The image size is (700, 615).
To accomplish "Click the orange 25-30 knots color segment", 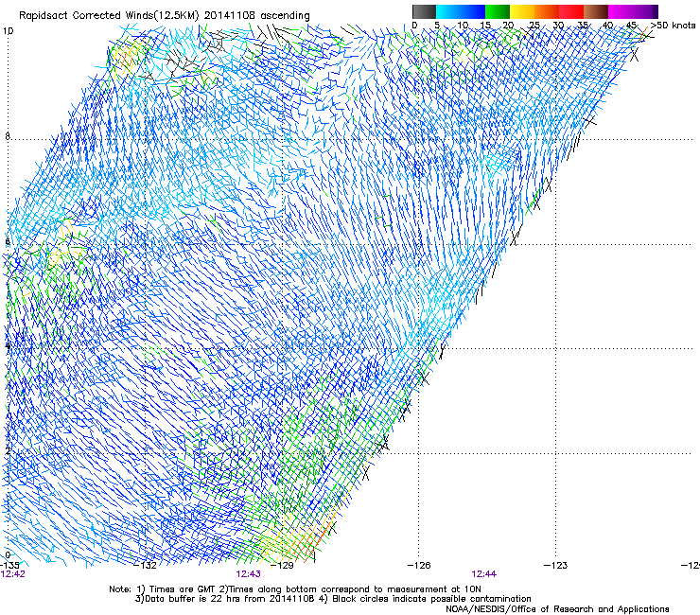I will pyautogui.click(x=547, y=11).
